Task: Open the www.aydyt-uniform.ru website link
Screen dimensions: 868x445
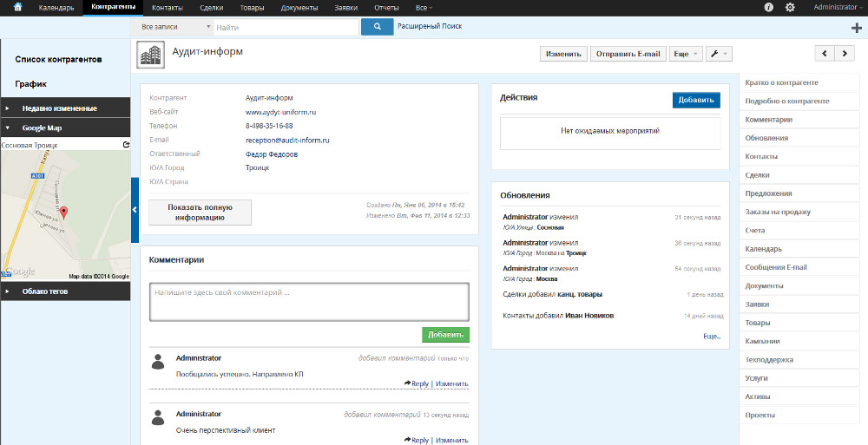Action: (280, 112)
